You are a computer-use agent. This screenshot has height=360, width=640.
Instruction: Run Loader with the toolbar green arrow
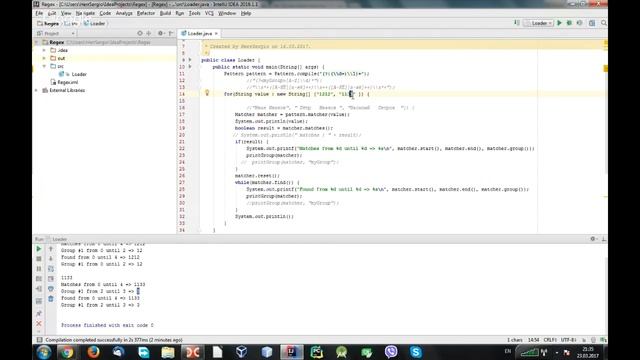[x=560, y=23]
